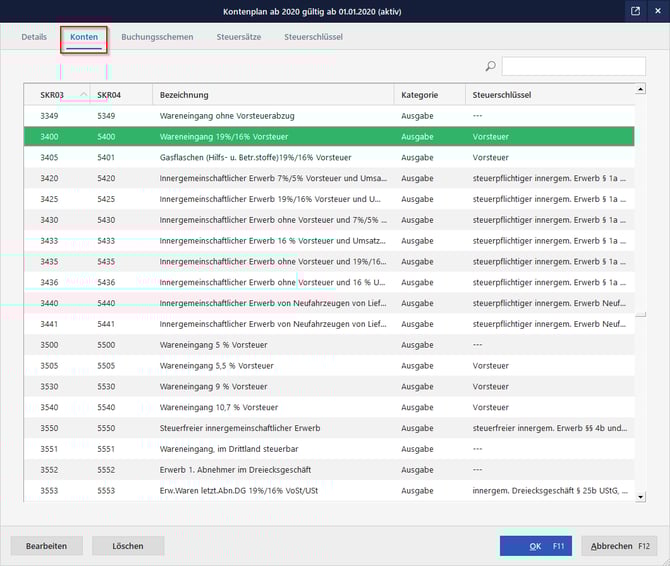Sort by SKR03 column header
This screenshot has height=566, width=670.
click(57, 95)
